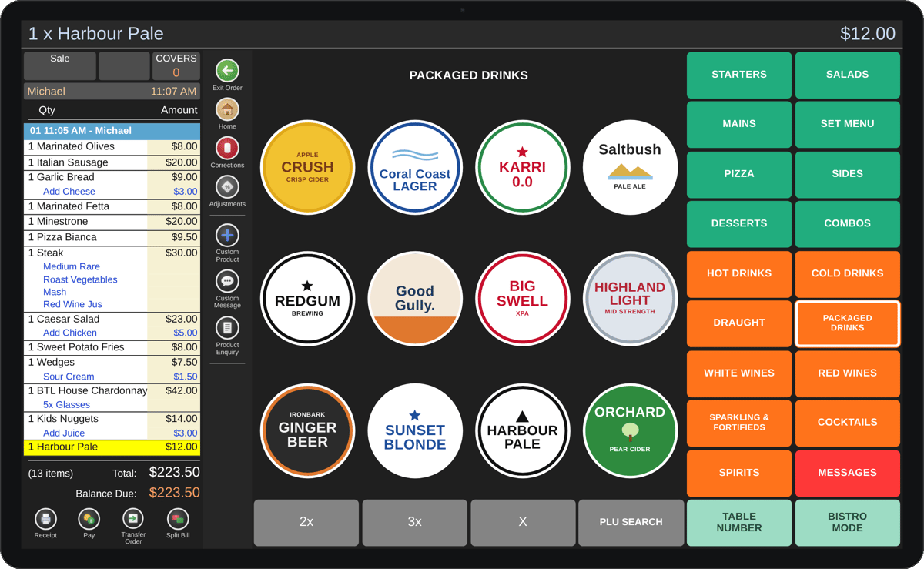
Task: Open Product Enquiry
Action: [x=227, y=328]
